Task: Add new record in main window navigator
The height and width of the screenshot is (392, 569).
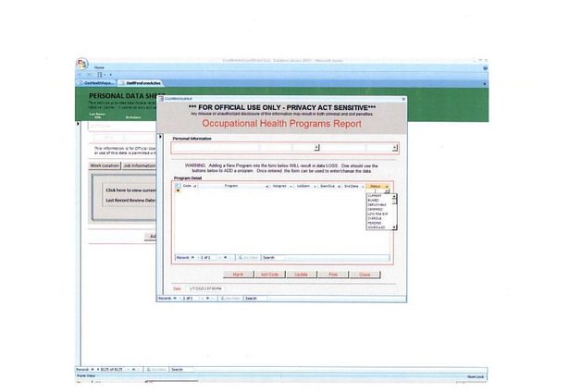Action: point(138,370)
